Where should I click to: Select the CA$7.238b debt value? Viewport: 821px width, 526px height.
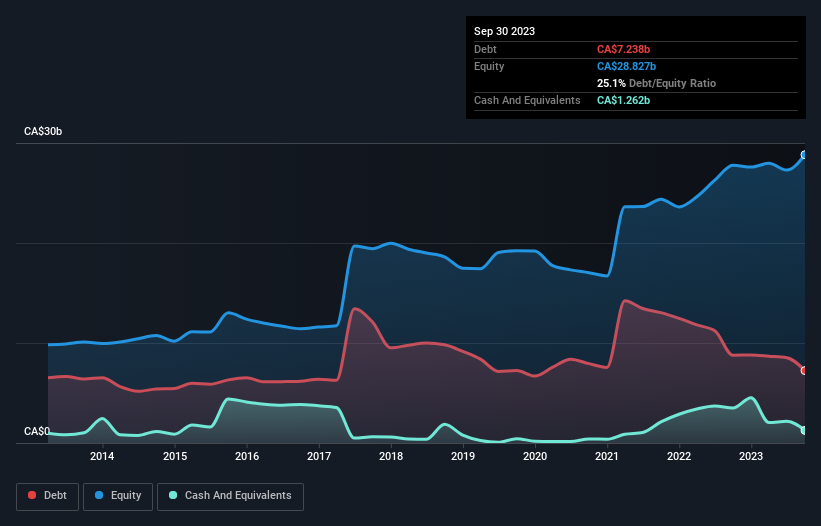pyautogui.click(x=623, y=49)
